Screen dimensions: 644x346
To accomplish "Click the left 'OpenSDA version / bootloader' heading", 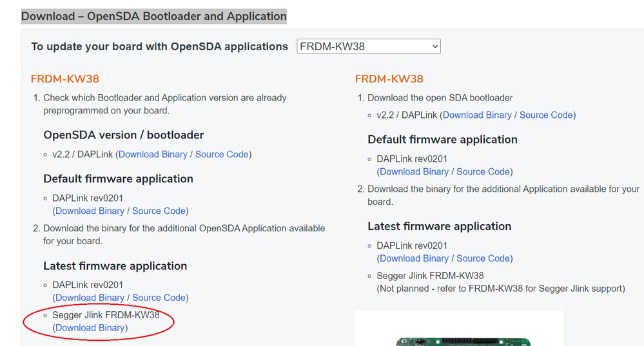I will pyautogui.click(x=124, y=135).
